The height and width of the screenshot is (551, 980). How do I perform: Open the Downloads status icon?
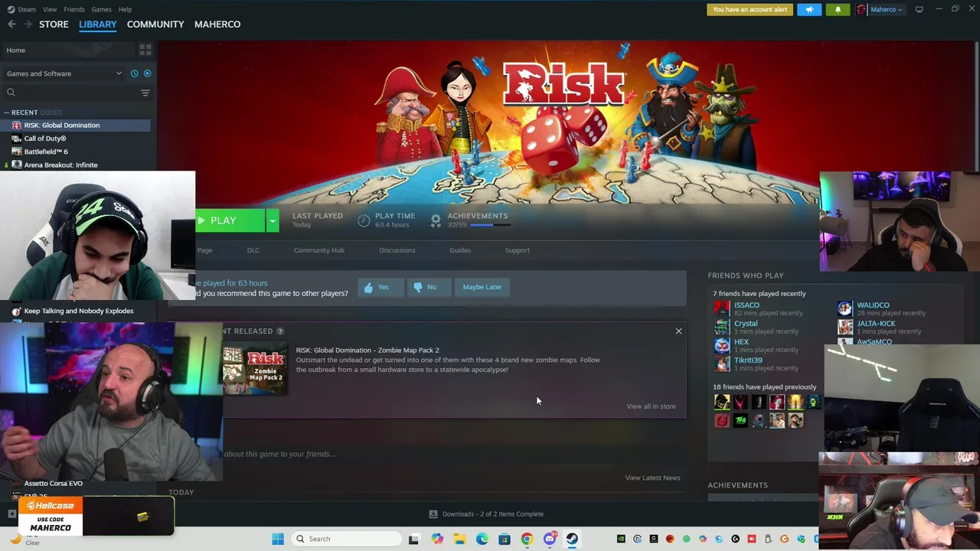tap(433, 514)
